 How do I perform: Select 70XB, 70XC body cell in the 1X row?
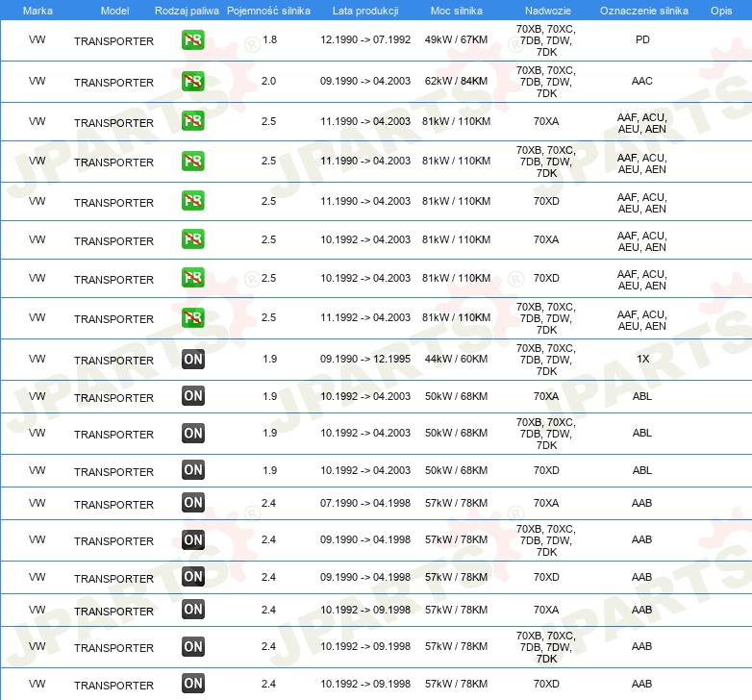click(x=546, y=359)
